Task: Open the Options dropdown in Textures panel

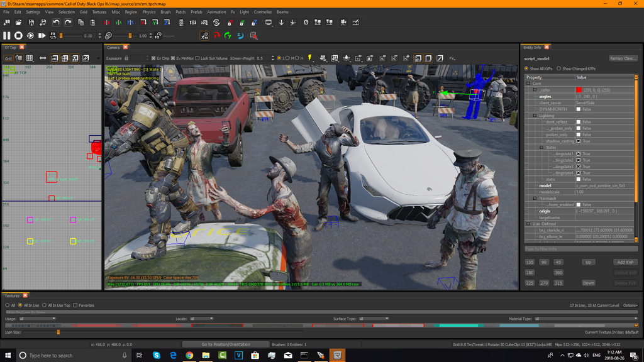Action: pos(630,305)
